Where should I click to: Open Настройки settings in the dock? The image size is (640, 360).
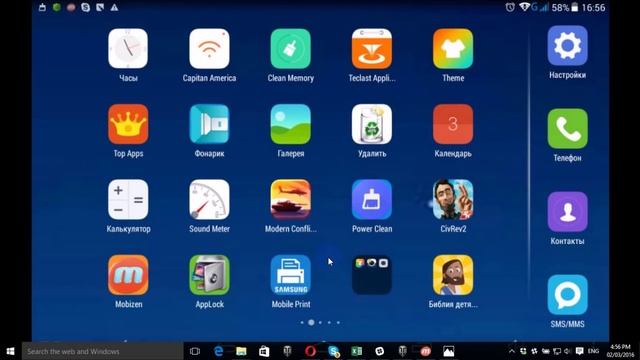(567, 46)
